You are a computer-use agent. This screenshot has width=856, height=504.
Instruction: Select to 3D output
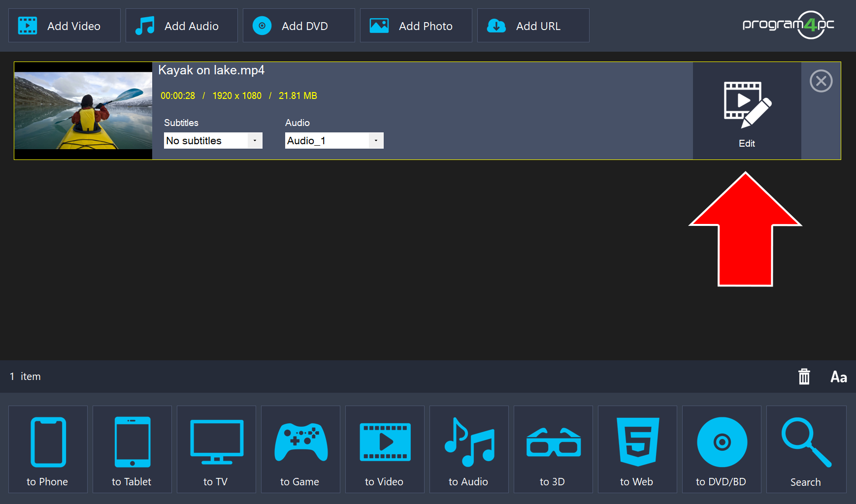click(553, 449)
